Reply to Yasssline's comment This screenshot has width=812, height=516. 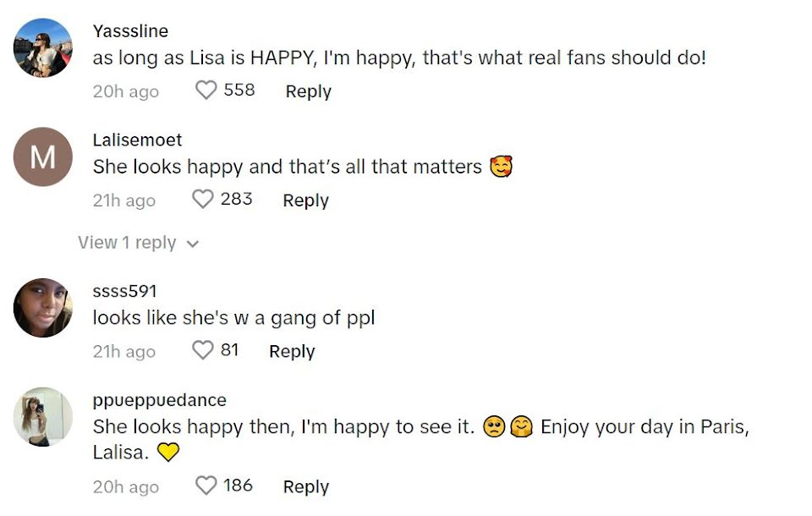coord(308,91)
